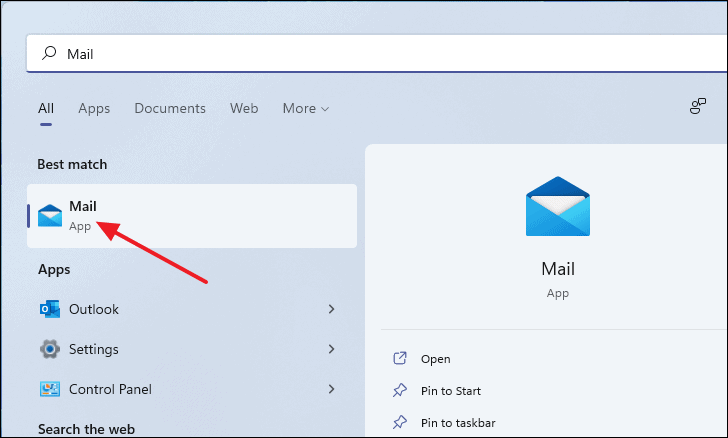The width and height of the screenshot is (728, 438).
Task: Expand the Settings result chevron
Action: [332, 349]
